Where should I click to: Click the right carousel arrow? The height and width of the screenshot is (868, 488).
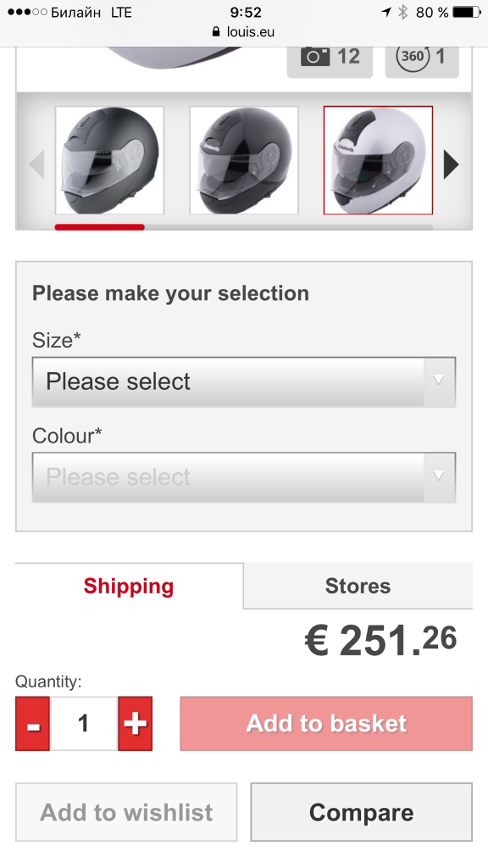(x=451, y=164)
